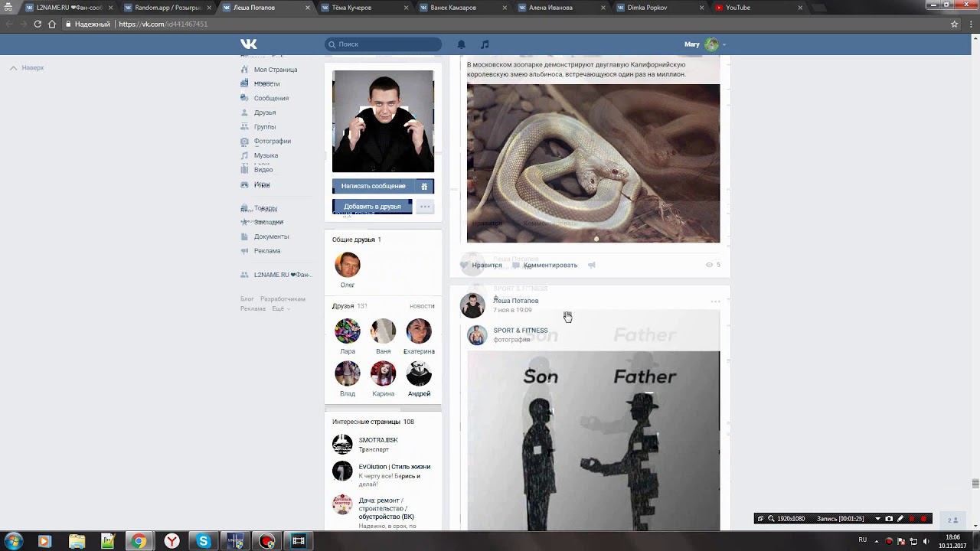This screenshot has height=551, width=980.
Task: Switch to the YouTube browser tab
Action: coord(757,8)
